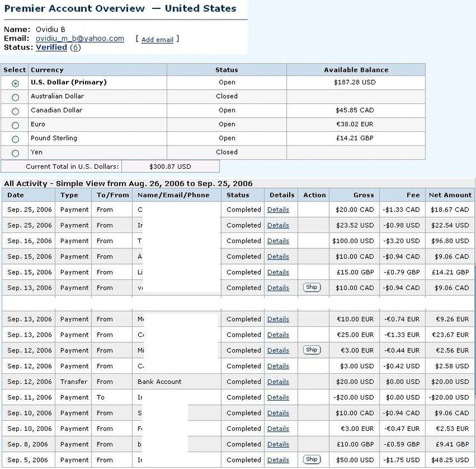
Task: View Details for the $23.52 USD payment
Action: pos(278,225)
